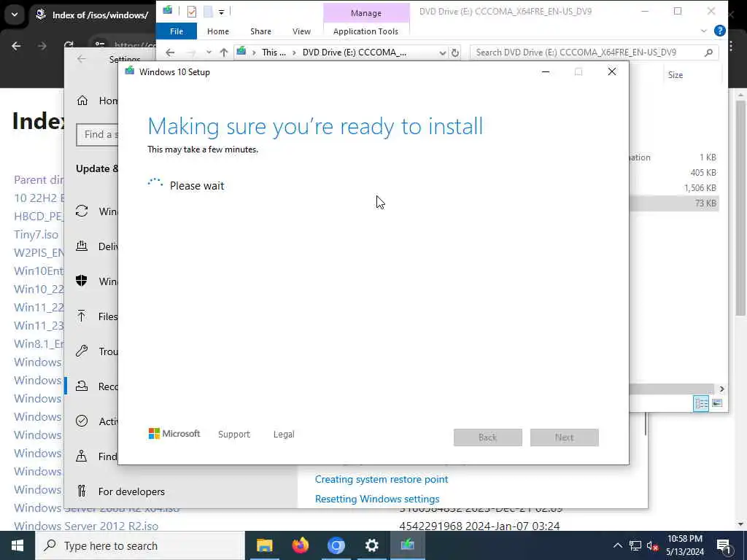Image resolution: width=747 pixels, height=560 pixels.
Task: Minimize the Windows 10 Setup window
Action: [x=546, y=72]
